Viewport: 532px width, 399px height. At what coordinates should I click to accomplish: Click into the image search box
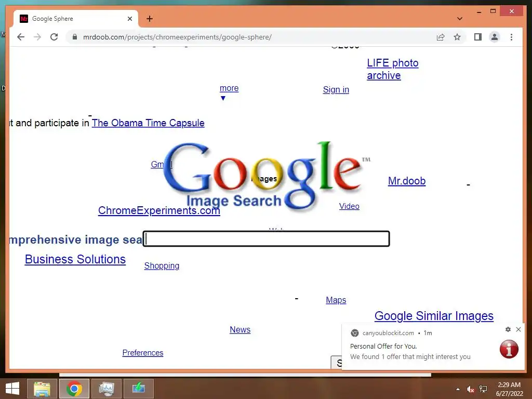(267, 239)
